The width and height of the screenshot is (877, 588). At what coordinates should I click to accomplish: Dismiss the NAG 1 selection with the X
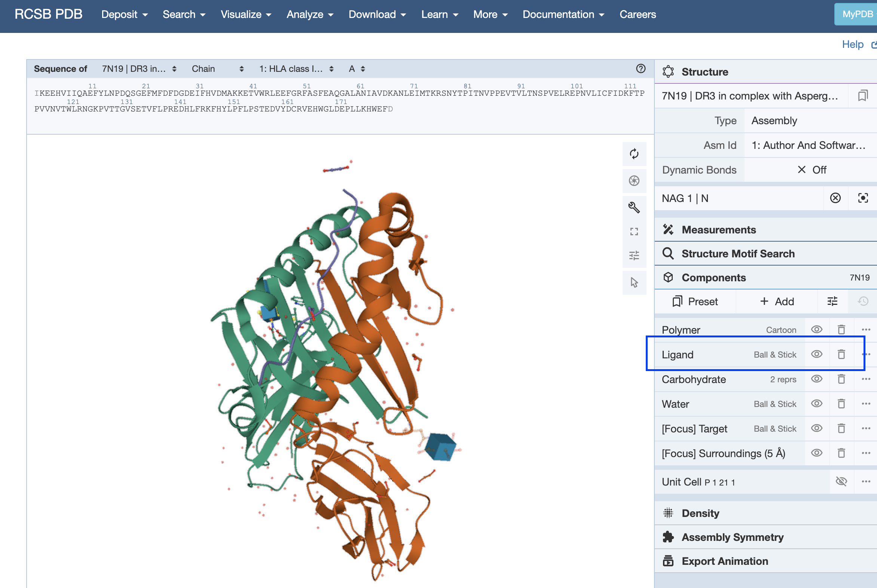click(x=835, y=198)
